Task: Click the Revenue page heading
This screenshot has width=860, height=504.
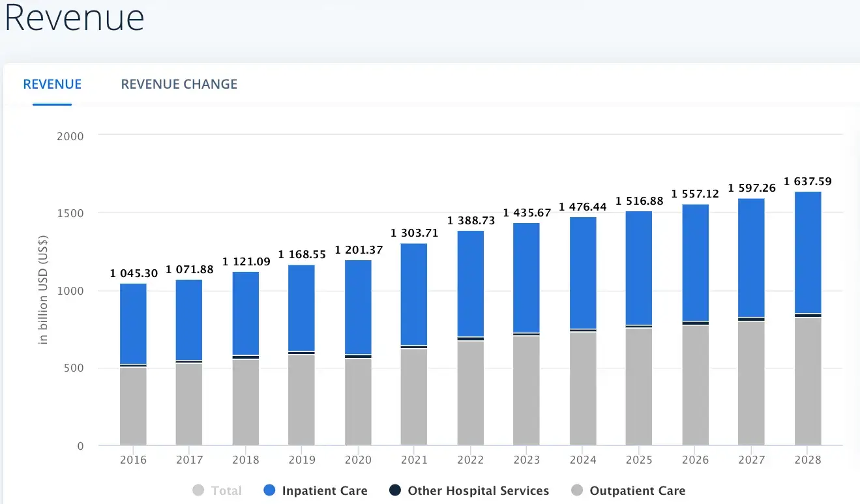Action: (x=73, y=18)
